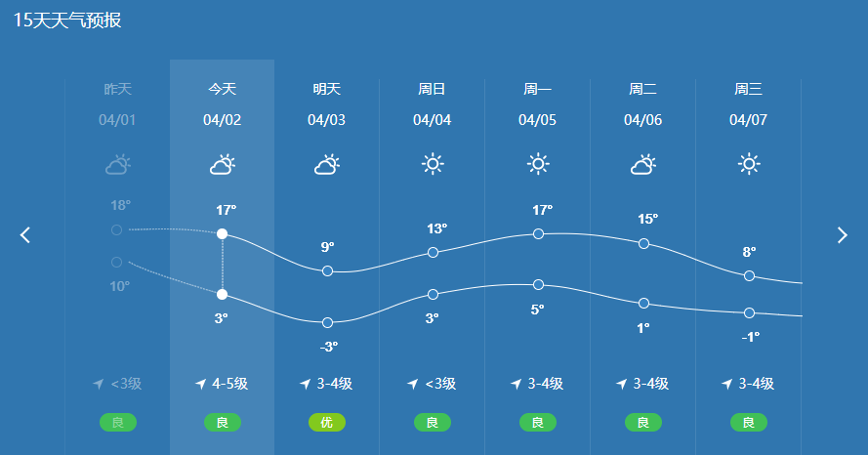Viewport: 868px width, 455px height.
Task: Click the partly cloudy icon for yesterday 04/01
Action: coord(117,164)
